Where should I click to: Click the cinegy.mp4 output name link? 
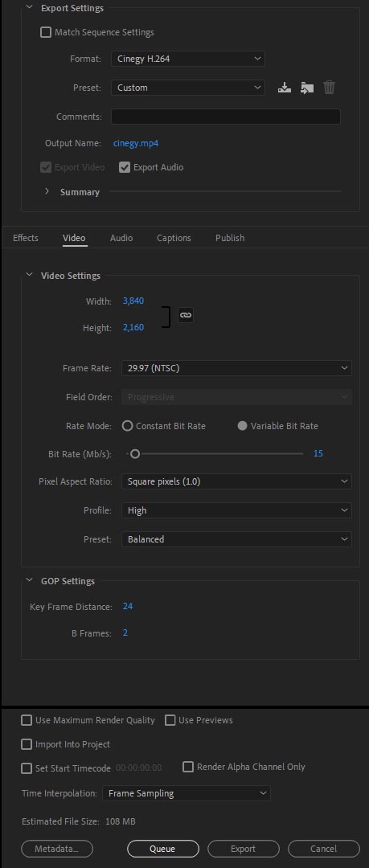pyautogui.click(x=136, y=143)
